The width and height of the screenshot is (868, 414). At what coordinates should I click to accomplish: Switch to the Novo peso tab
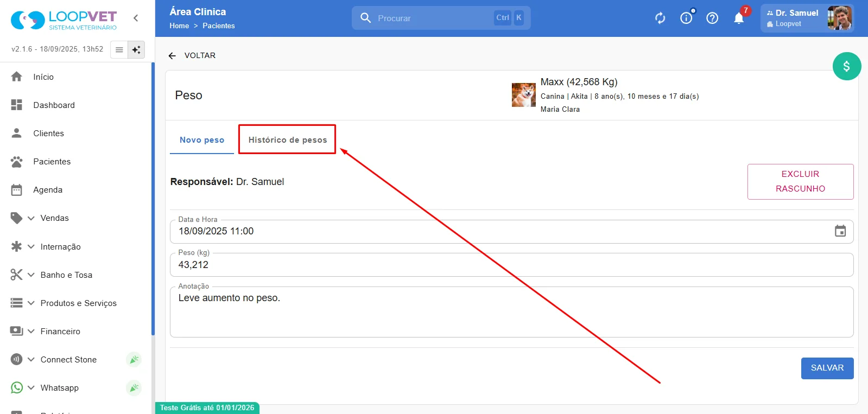(202, 140)
